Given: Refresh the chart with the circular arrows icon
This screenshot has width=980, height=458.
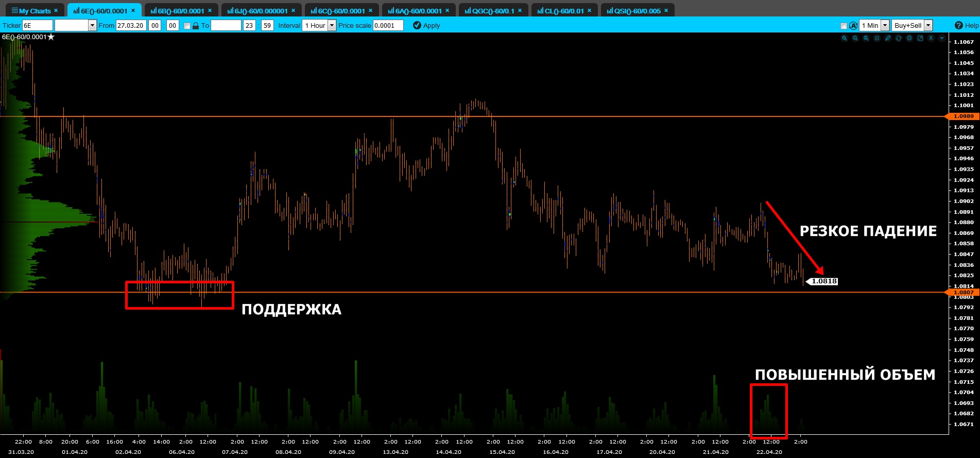Looking at the screenshot, I should [x=899, y=39].
